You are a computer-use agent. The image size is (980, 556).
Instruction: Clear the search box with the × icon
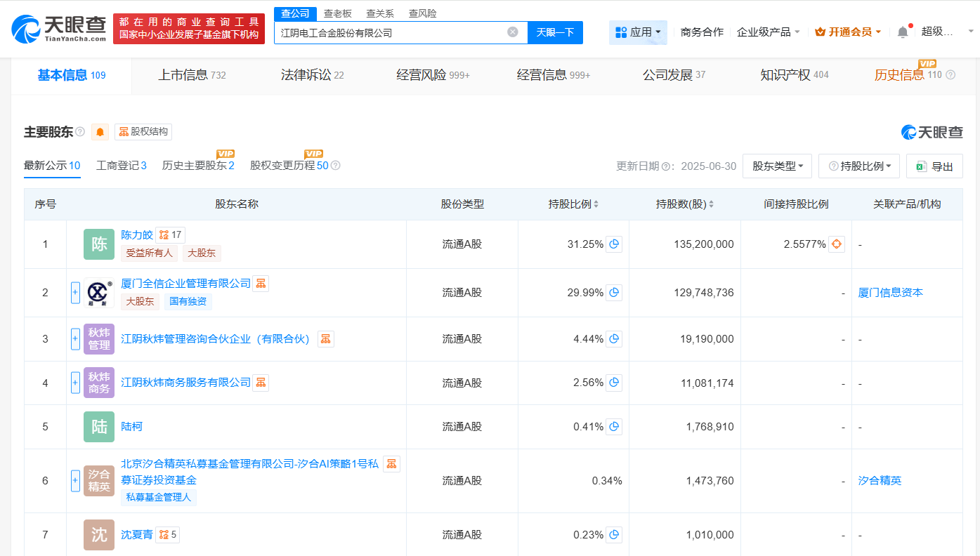(512, 32)
